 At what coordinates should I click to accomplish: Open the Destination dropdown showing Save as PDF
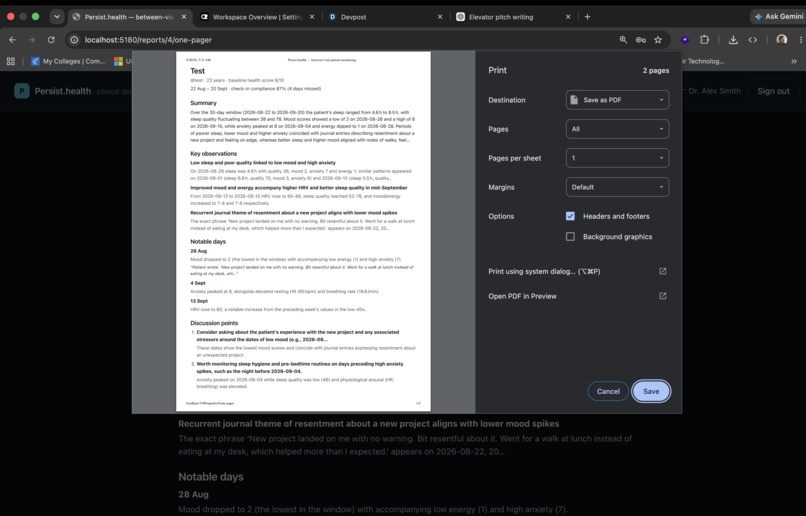coord(617,100)
